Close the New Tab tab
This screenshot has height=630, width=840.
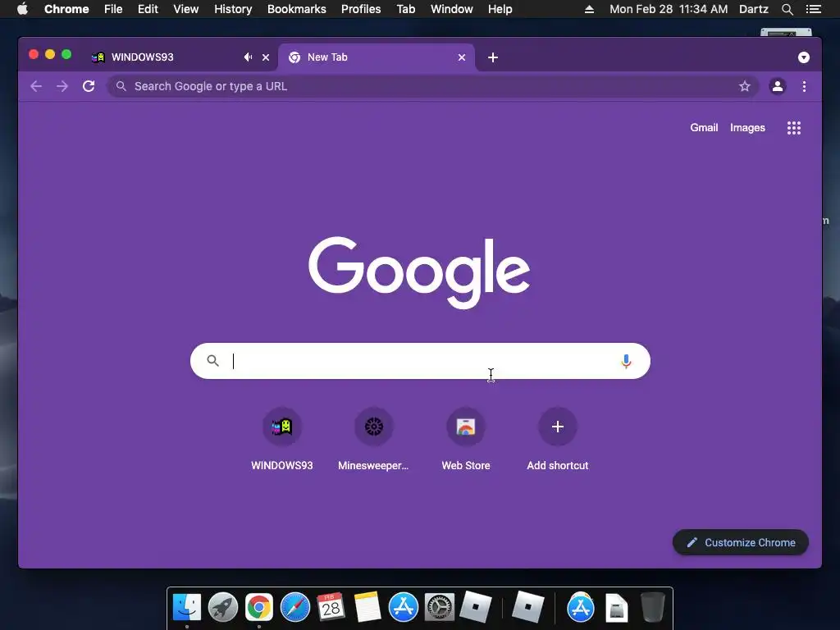[462, 57]
